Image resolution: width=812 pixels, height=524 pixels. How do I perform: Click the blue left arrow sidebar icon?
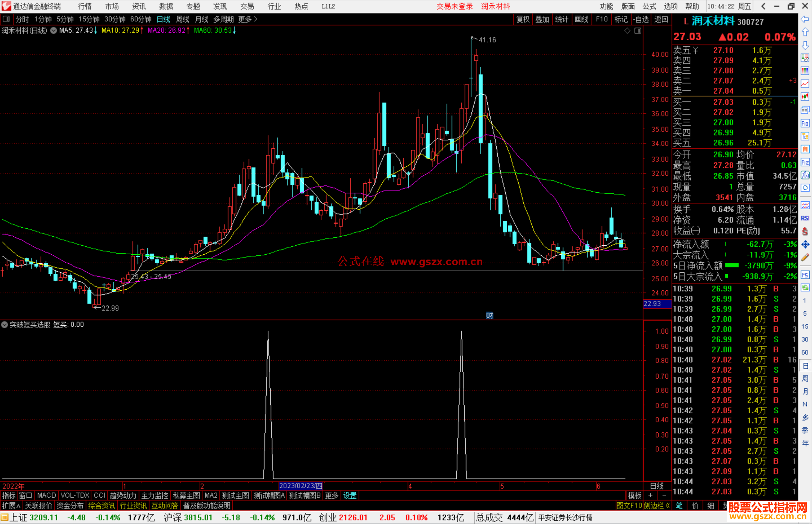click(x=805, y=19)
